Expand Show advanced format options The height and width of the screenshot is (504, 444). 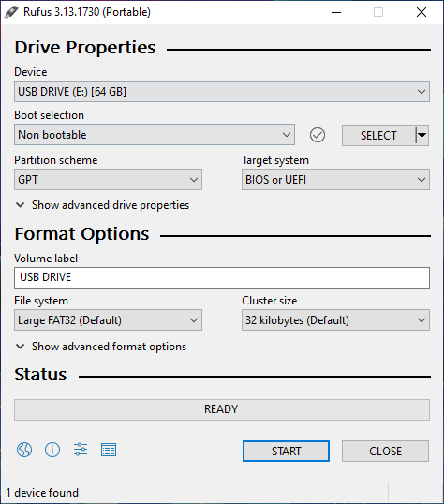point(101,347)
